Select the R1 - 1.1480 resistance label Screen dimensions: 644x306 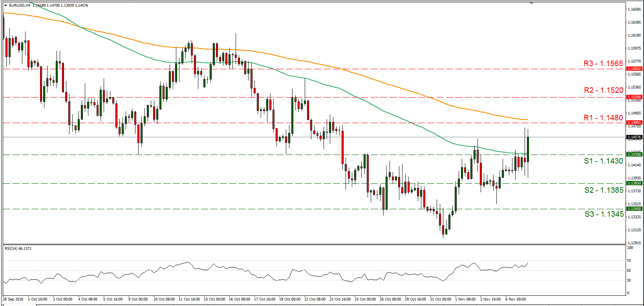coord(603,118)
